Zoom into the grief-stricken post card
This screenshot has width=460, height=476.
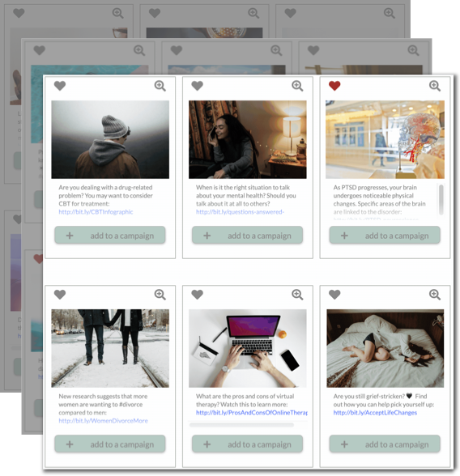point(435,295)
